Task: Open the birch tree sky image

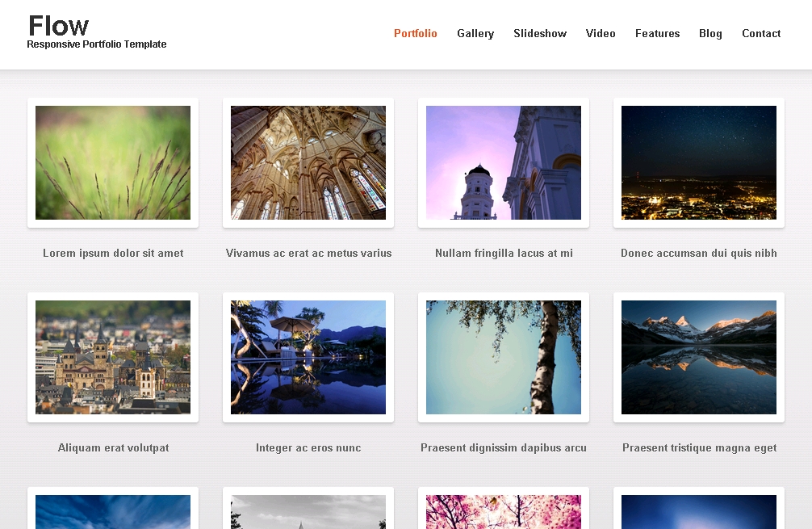Action: pyautogui.click(x=504, y=357)
